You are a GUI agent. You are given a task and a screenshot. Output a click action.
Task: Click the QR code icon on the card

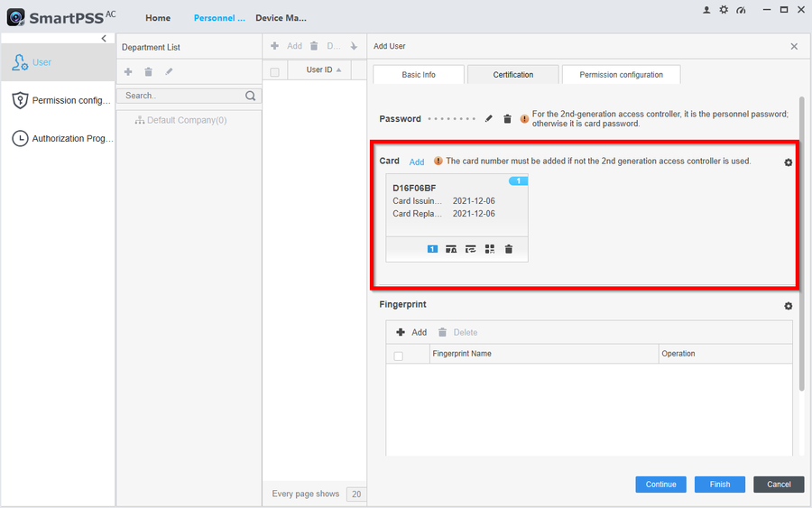pyautogui.click(x=490, y=249)
